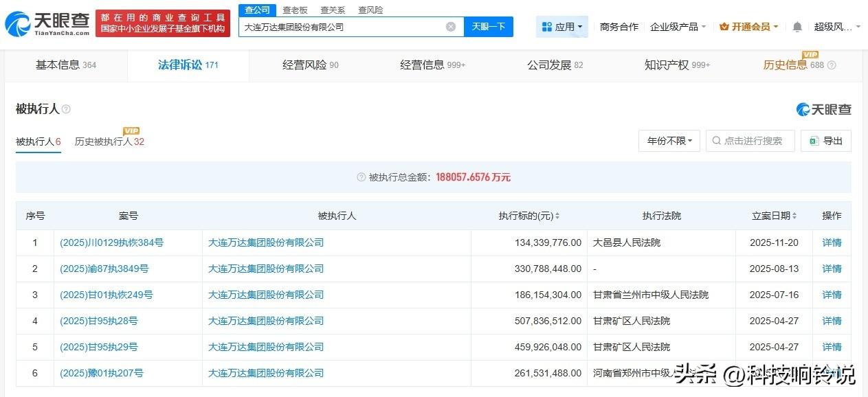Click the 天眼一下 search button
The width and height of the screenshot is (868, 397).
click(489, 27)
